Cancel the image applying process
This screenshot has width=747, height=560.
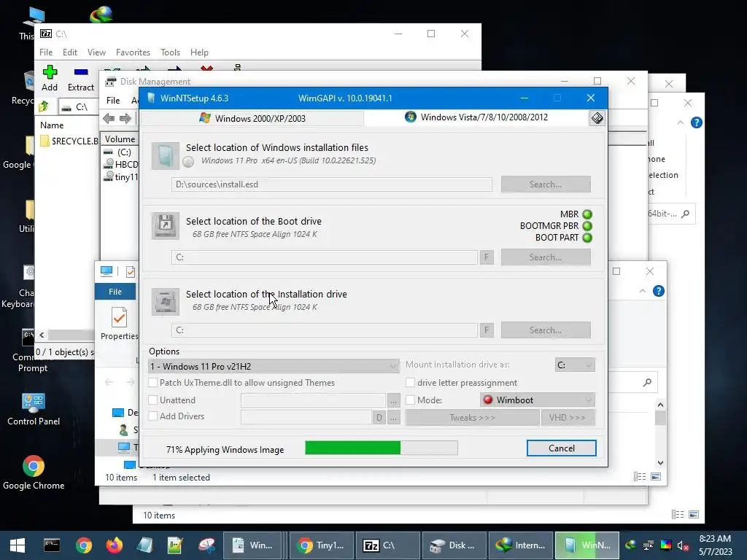tap(561, 448)
